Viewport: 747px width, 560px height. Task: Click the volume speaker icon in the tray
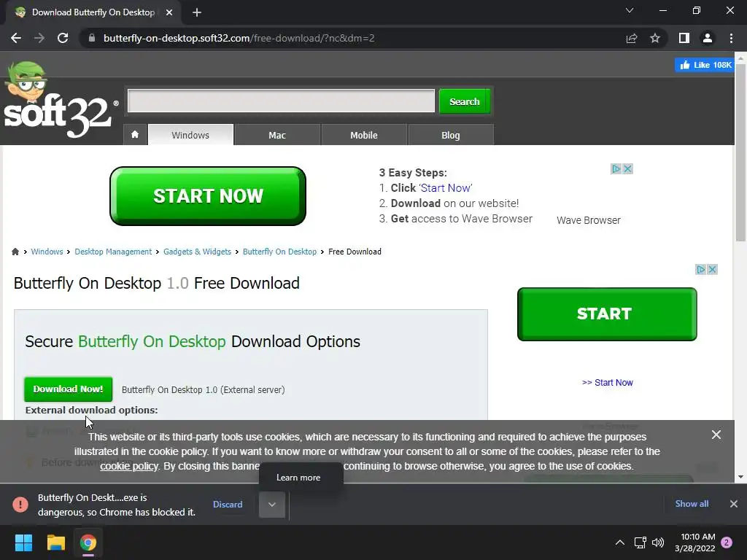[658, 542]
